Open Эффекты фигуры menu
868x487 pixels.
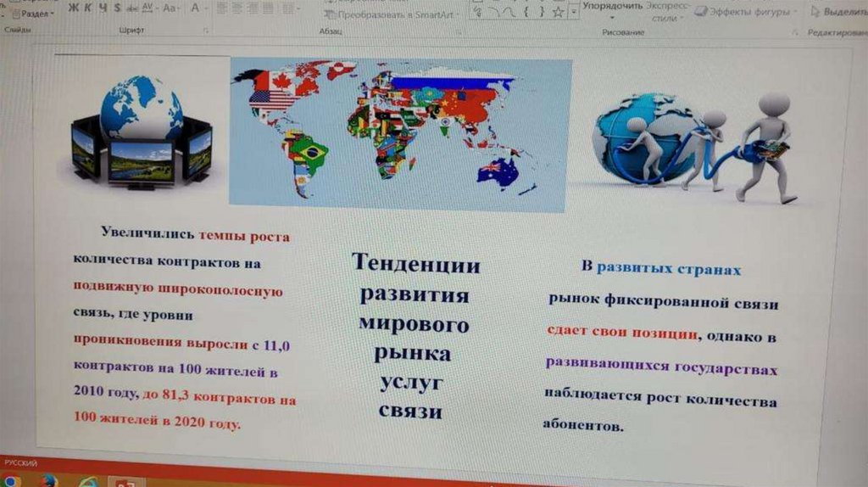[746, 11]
